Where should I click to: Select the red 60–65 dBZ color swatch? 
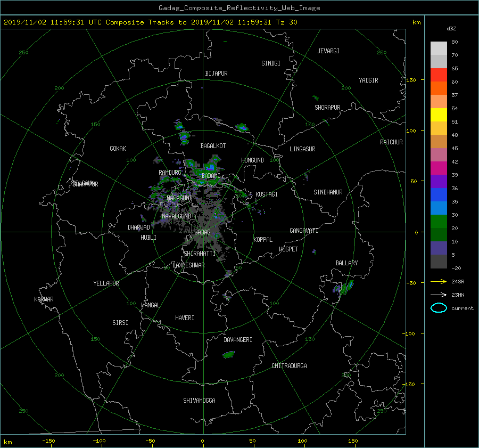[x=439, y=75]
